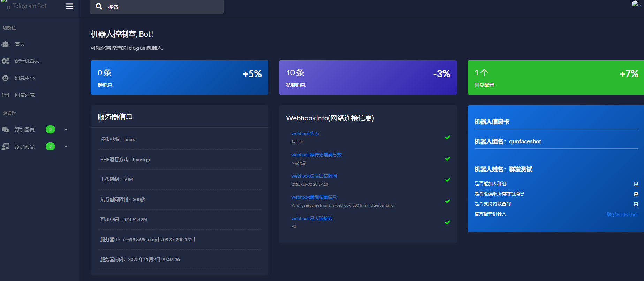The height and width of the screenshot is (281, 644).
Task: Click the 服务器时间 row
Action: pyautogui.click(x=180, y=260)
